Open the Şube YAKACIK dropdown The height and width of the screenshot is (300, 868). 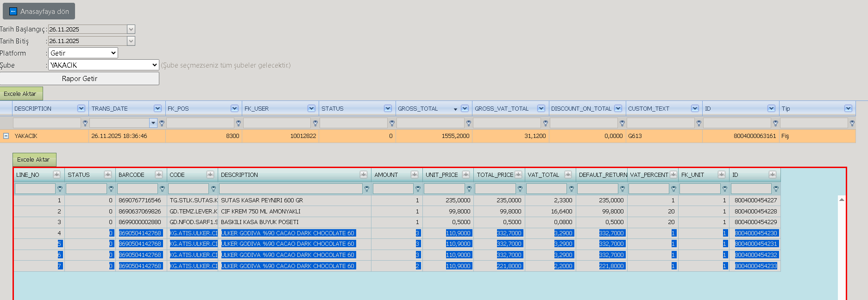(104, 65)
